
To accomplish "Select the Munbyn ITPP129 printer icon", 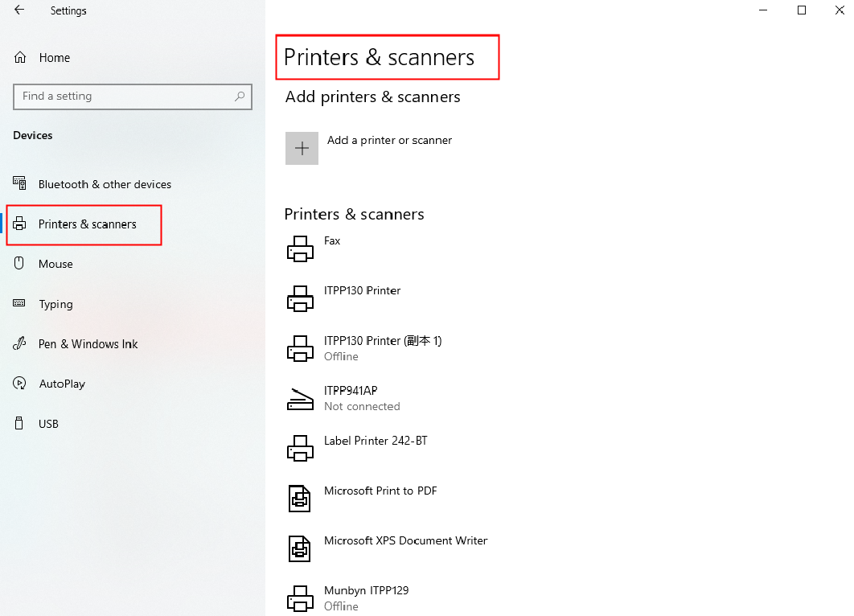I will pos(300,598).
